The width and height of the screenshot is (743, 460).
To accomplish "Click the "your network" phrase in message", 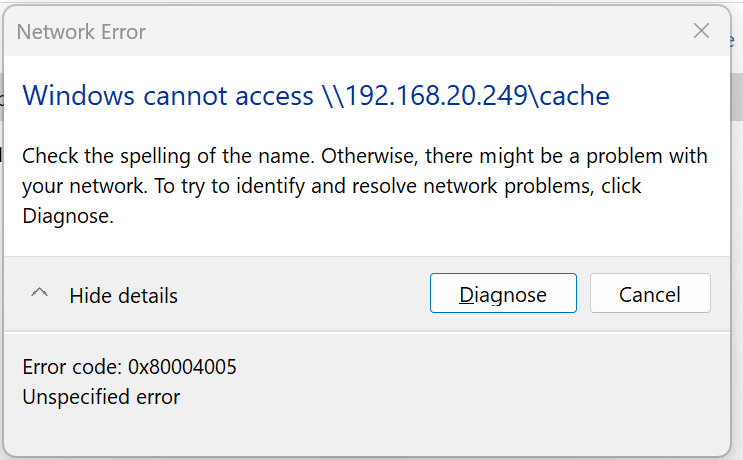I will (83, 186).
